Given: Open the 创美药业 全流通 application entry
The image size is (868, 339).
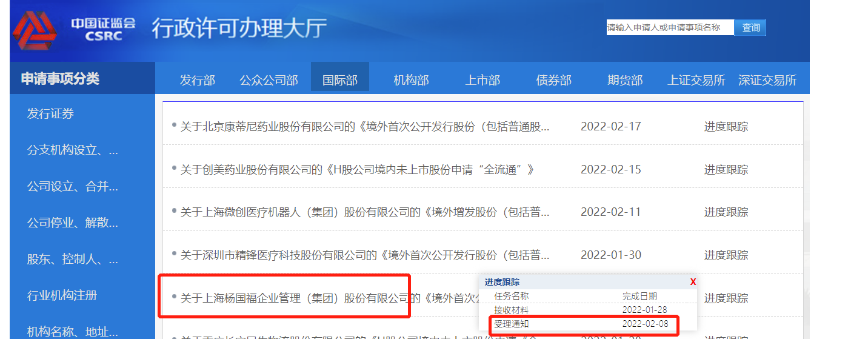Looking at the screenshot, I should (358, 170).
